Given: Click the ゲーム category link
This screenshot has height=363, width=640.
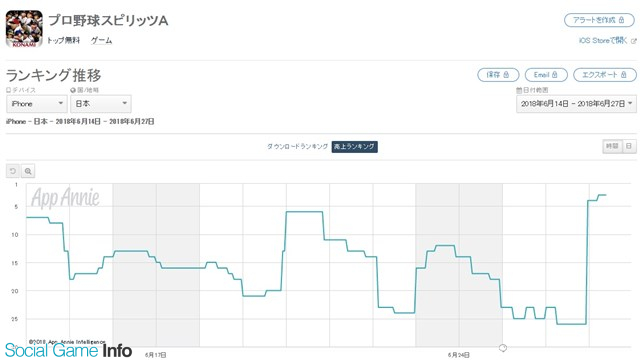Looking at the screenshot, I should coord(101,40).
